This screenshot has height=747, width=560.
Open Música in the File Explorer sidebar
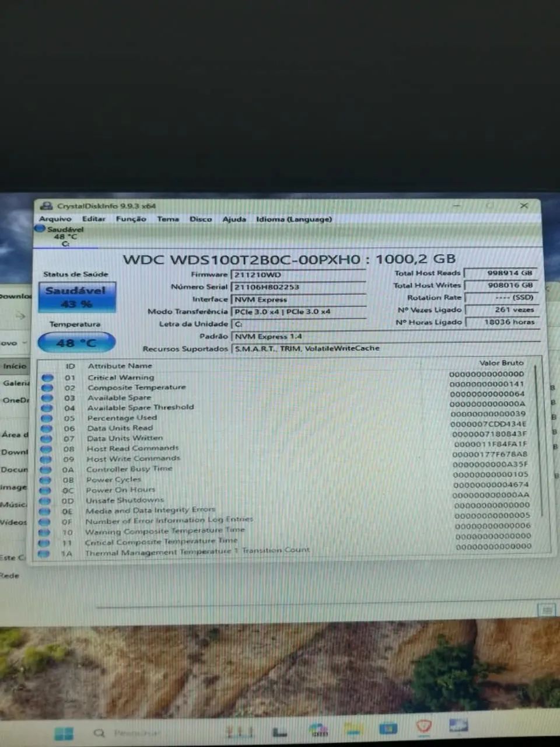tap(13, 505)
